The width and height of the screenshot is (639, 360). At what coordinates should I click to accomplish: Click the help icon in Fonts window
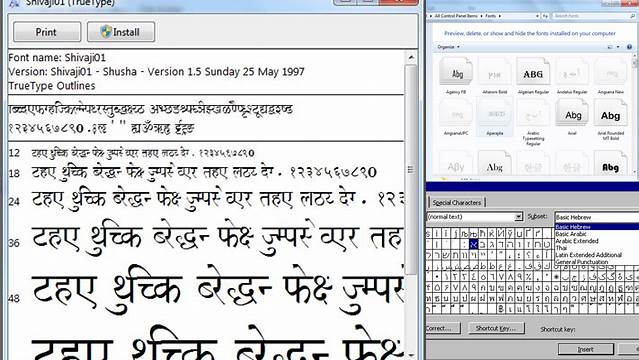coord(629,47)
